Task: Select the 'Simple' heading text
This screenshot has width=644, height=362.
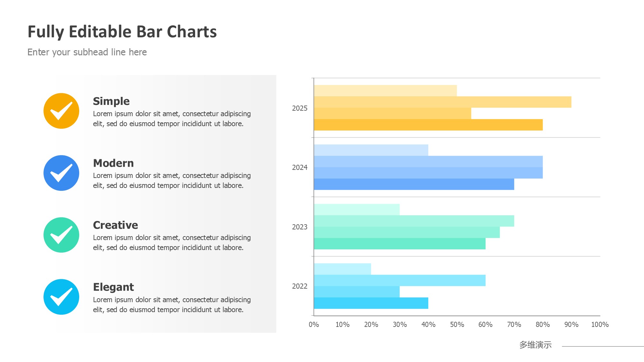Action: click(111, 101)
